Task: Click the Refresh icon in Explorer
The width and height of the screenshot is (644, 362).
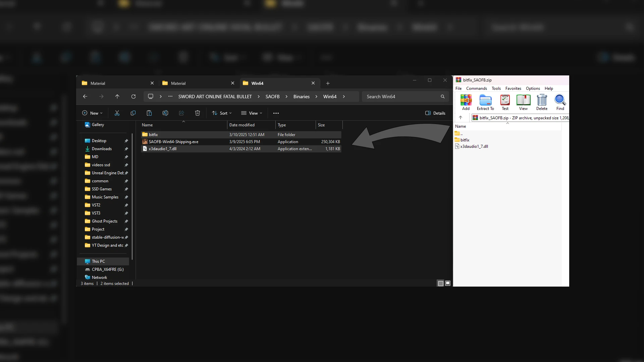Action: [133, 97]
